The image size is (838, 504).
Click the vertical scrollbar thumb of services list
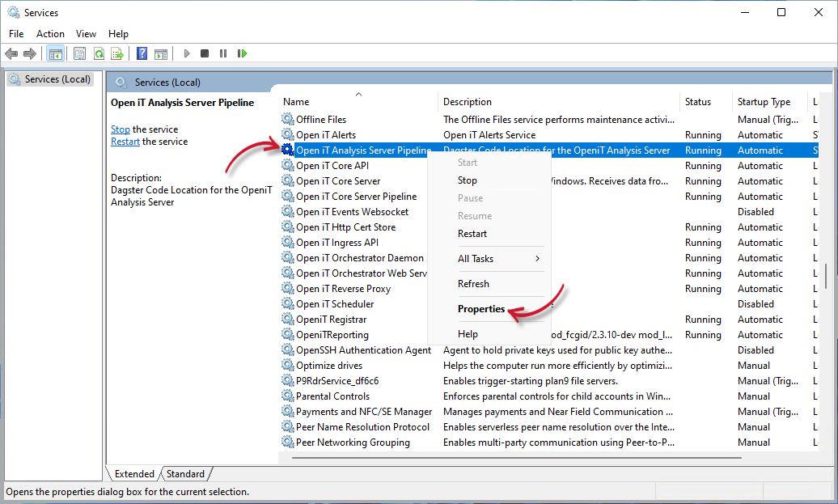[826, 276]
